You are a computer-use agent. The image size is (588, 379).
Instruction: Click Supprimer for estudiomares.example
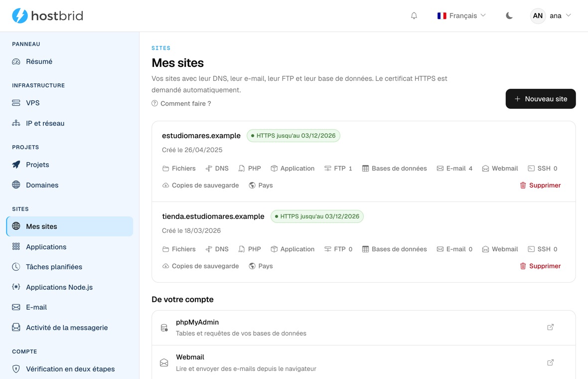(x=540, y=186)
